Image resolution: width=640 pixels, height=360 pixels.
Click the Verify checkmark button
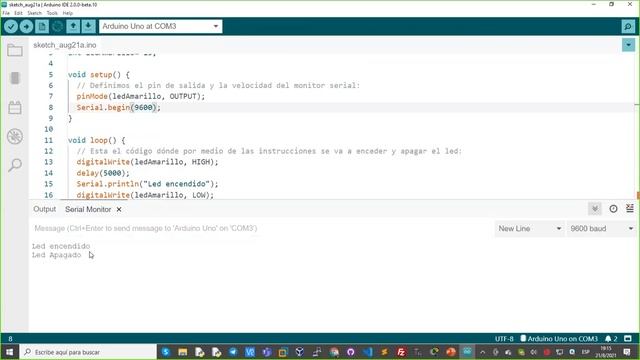click(11, 27)
